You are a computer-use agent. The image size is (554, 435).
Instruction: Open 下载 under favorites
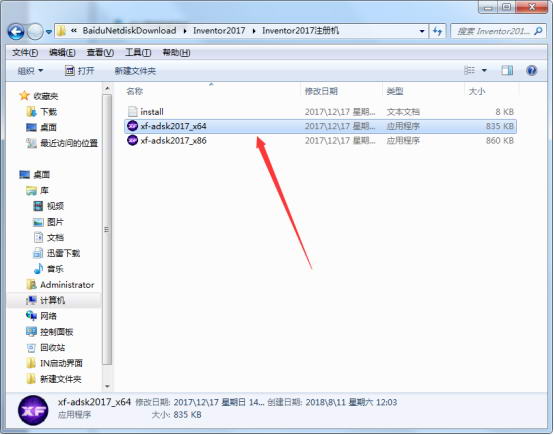[48, 112]
